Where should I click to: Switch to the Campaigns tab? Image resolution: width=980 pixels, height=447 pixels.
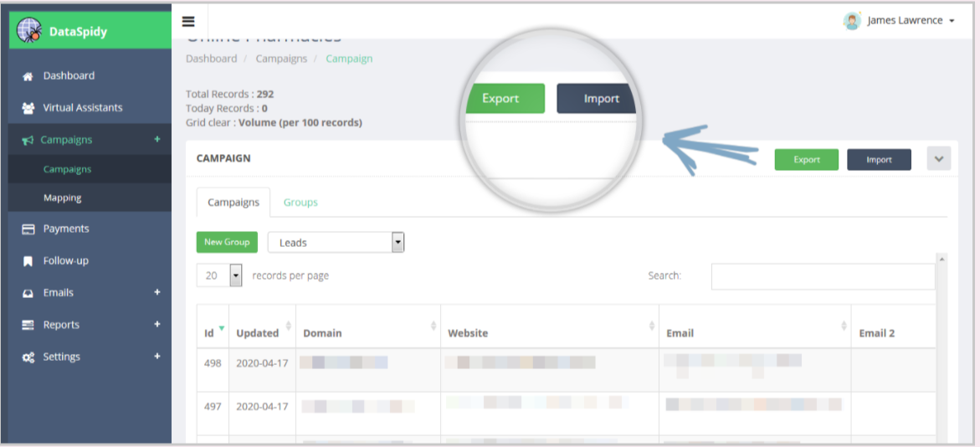(233, 202)
